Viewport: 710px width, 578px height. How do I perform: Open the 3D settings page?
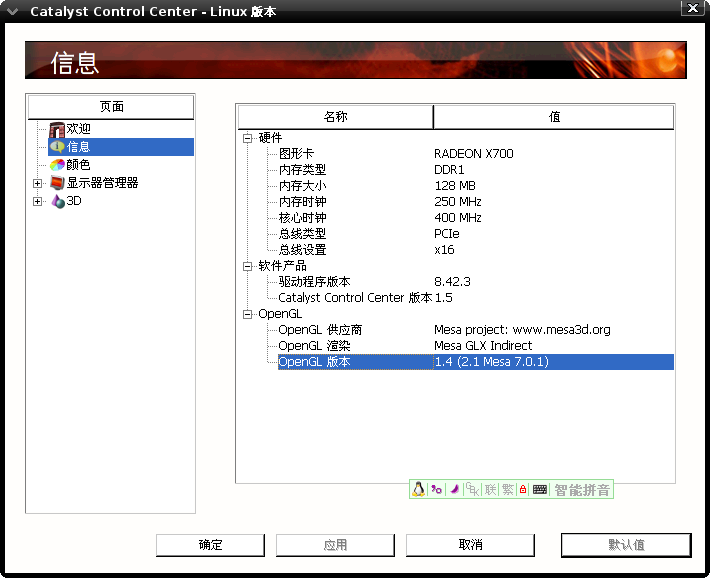point(74,201)
